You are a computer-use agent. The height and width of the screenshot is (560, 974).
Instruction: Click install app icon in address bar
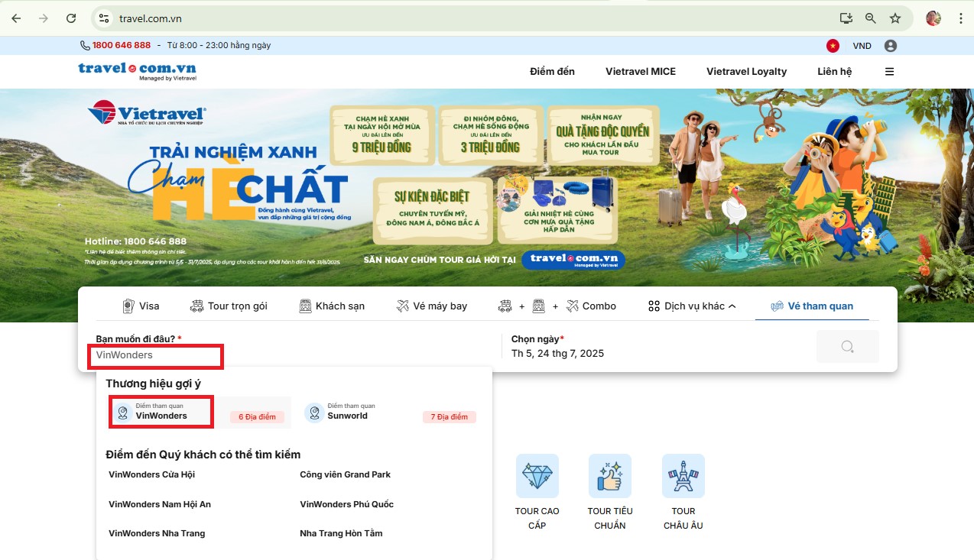[846, 18]
